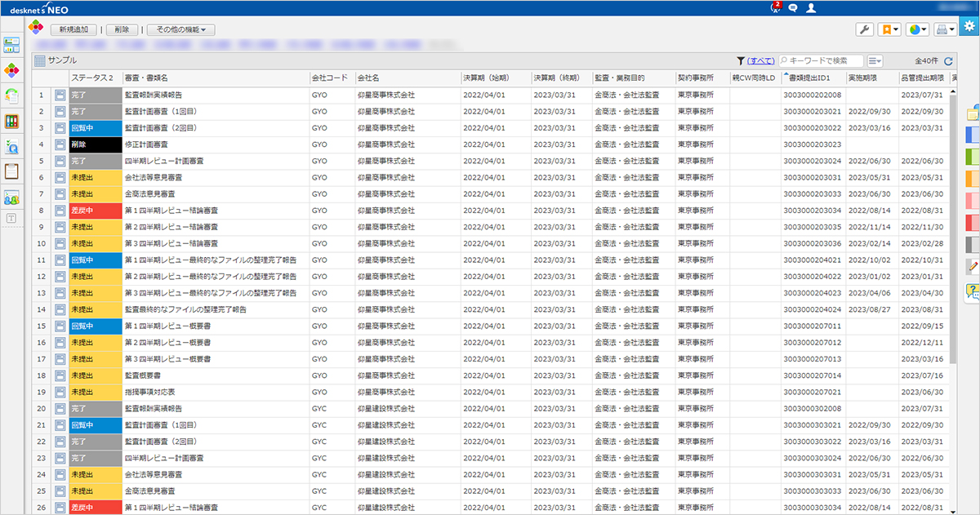Click the (すべて) filter link
The height and width of the screenshot is (515, 980).
point(761,60)
